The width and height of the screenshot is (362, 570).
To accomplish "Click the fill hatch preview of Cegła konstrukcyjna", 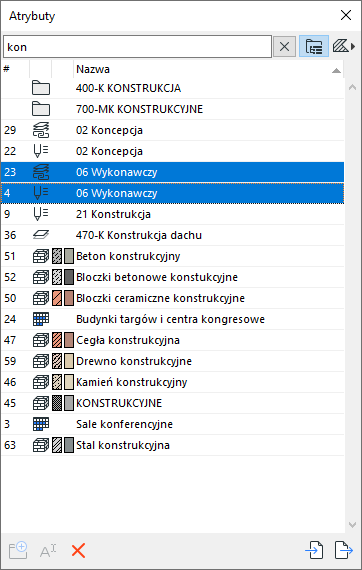I will (57, 340).
